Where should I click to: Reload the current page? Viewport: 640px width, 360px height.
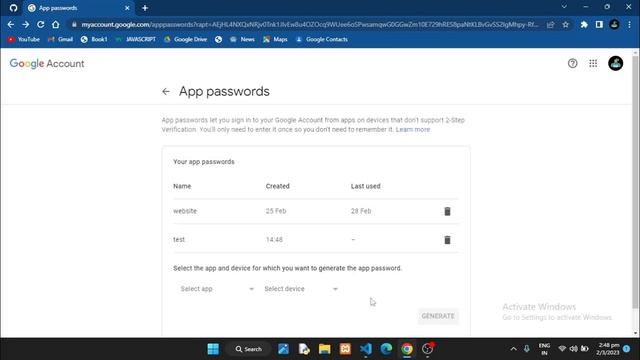[x=40, y=24]
